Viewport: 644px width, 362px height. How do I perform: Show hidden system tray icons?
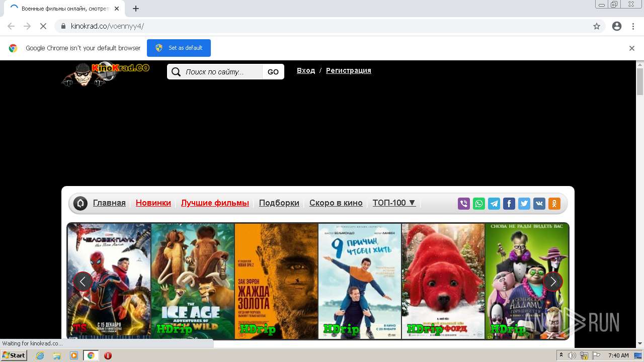point(561,355)
